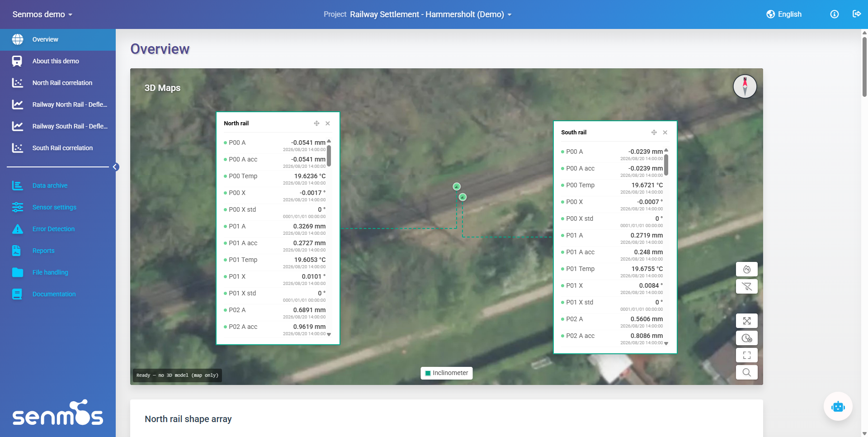Select P02 A row in South rail panel
Image resolution: width=868 pixels, height=437 pixels.
coord(612,322)
